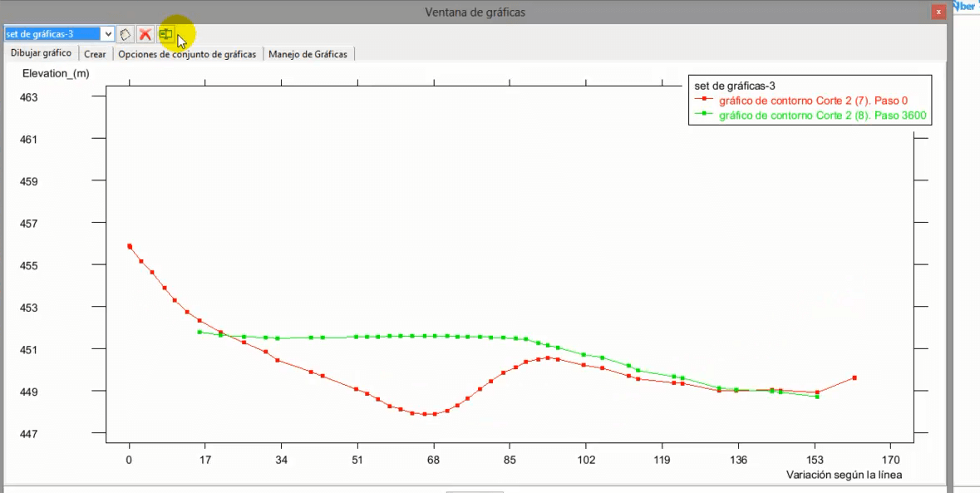The image size is (980, 493).
Task: Click the first red data point at distance 0
Action: pos(130,246)
